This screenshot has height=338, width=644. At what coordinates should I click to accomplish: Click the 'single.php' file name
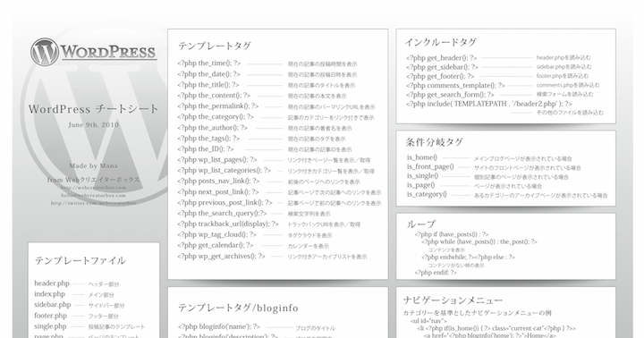click(x=50, y=326)
